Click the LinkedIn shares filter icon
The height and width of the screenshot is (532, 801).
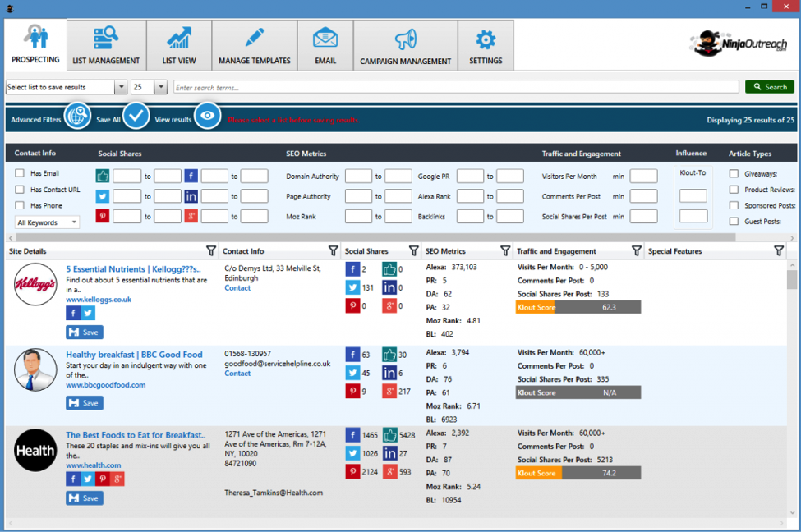point(191,196)
